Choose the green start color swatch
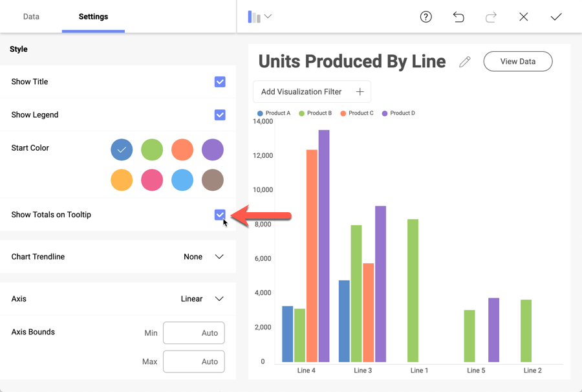 click(152, 150)
